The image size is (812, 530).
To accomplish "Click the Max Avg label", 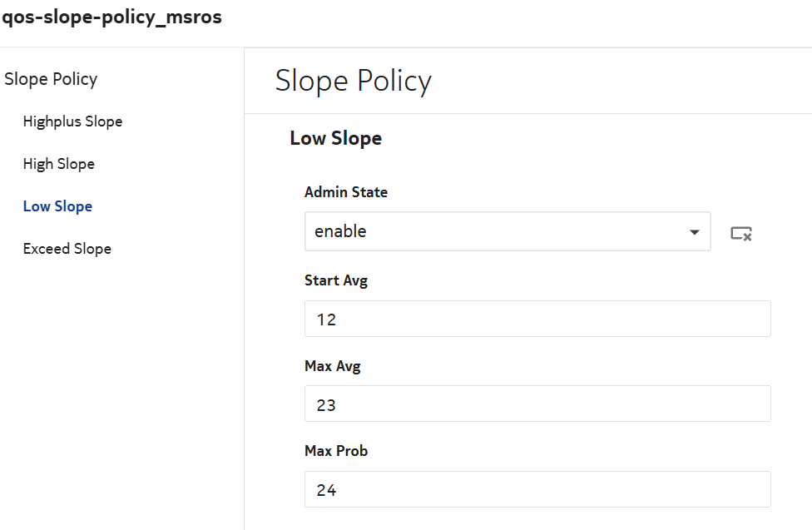I will coord(333,365).
